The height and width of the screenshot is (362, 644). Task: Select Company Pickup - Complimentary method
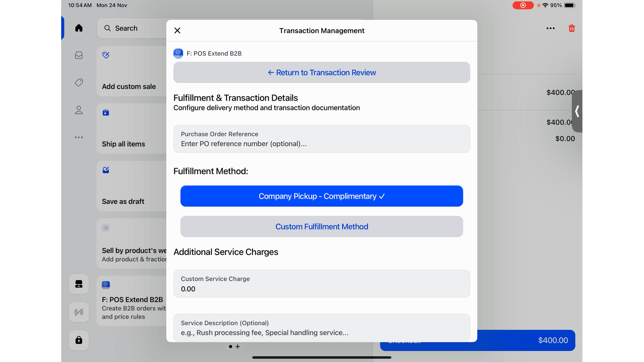pyautogui.click(x=322, y=196)
